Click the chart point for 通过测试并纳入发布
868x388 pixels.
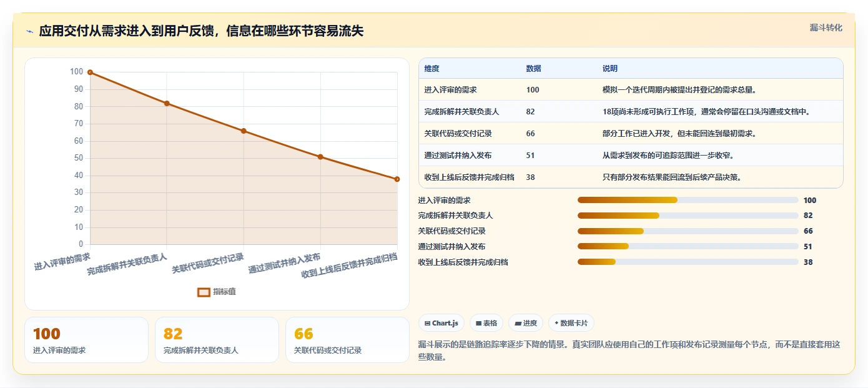coord(320,157)
